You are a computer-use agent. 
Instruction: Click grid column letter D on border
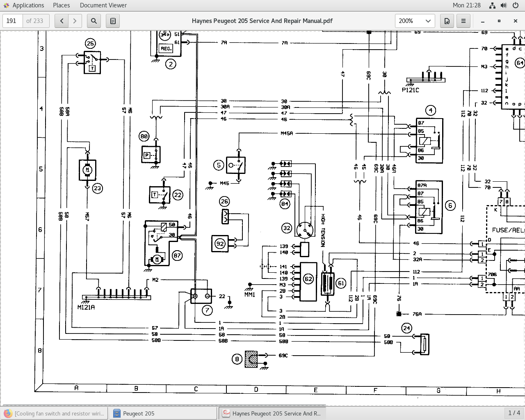coord(256,389)
